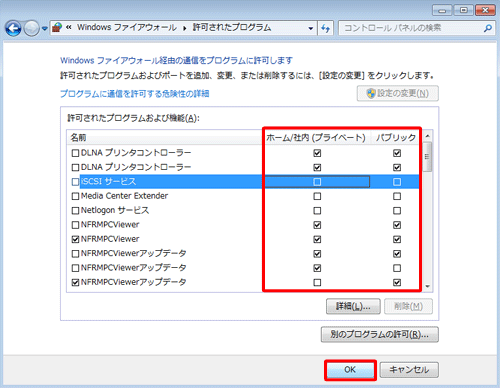Check the Netlogon サービス name checkbox

pos(75,210)
